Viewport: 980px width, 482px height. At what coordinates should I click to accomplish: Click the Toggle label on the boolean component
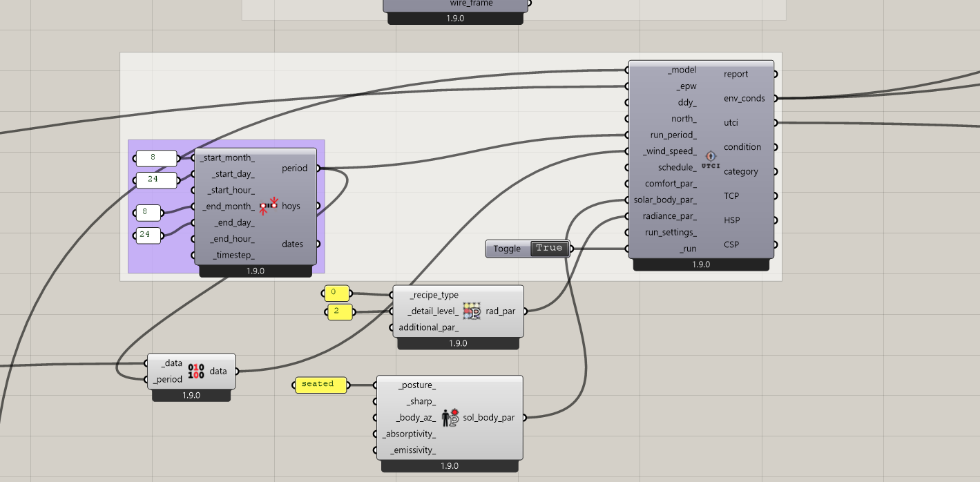coord(507,249)
